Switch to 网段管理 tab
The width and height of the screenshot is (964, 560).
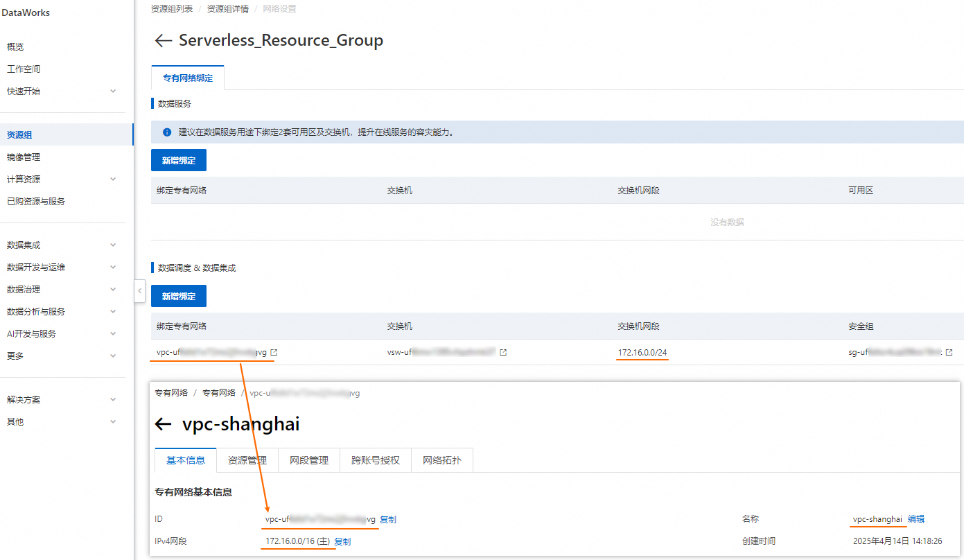[x=309, y=460]
